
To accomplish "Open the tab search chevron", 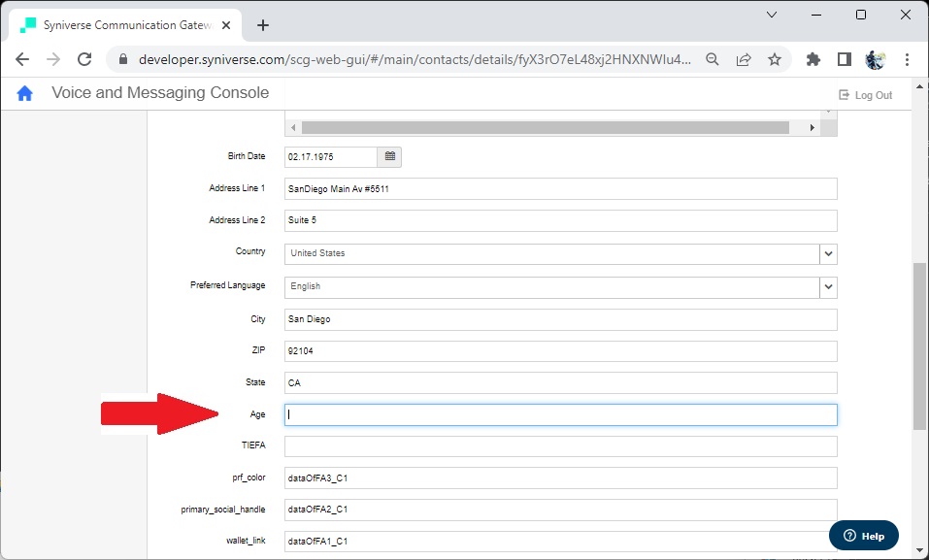I will pos(772,15).
